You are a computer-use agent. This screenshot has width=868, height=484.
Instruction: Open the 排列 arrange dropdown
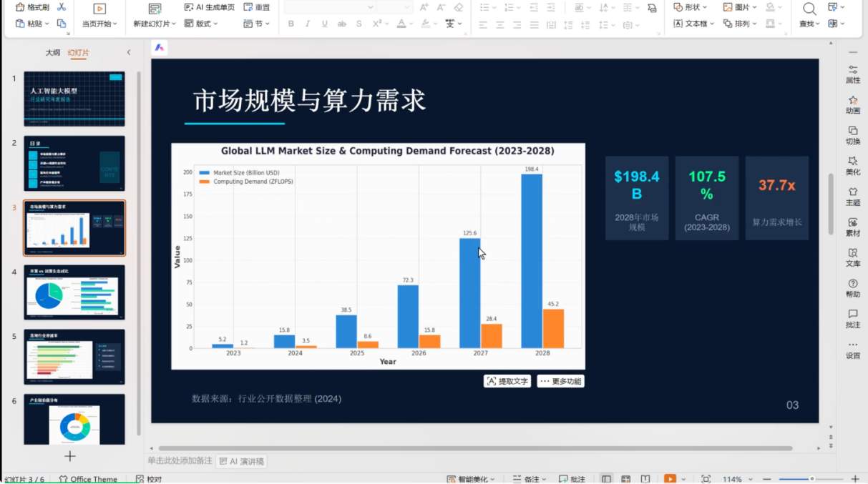pos(740,24)
